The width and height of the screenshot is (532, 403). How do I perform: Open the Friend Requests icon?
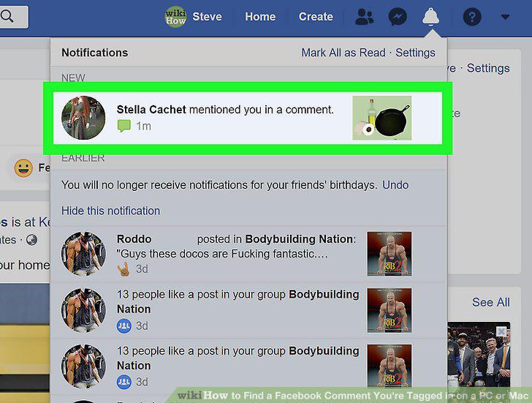364,17
